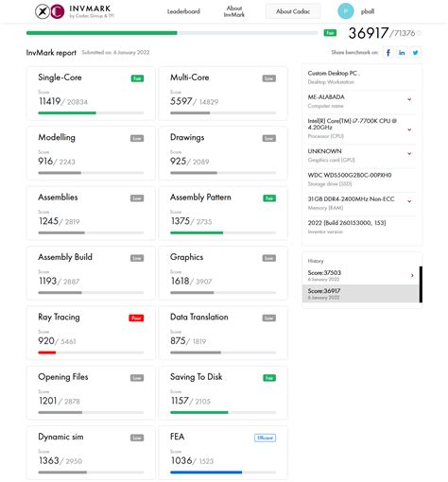Open the Score:37503 history entry arrow
Viewport: 448px width, 482px height.
[412, 275]
